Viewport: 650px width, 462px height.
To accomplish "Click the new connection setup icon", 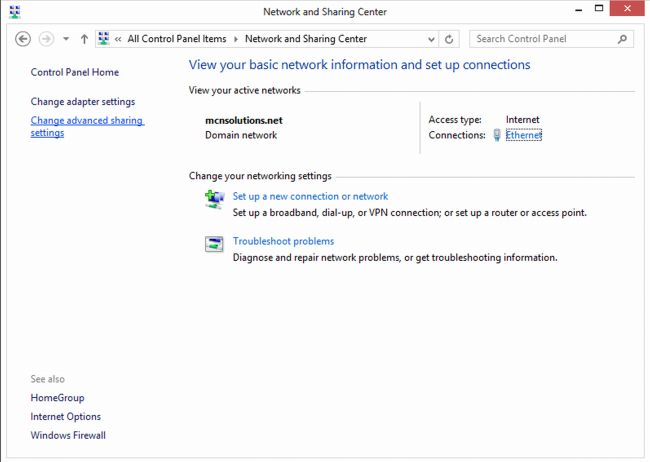I will tap(214, 200).
